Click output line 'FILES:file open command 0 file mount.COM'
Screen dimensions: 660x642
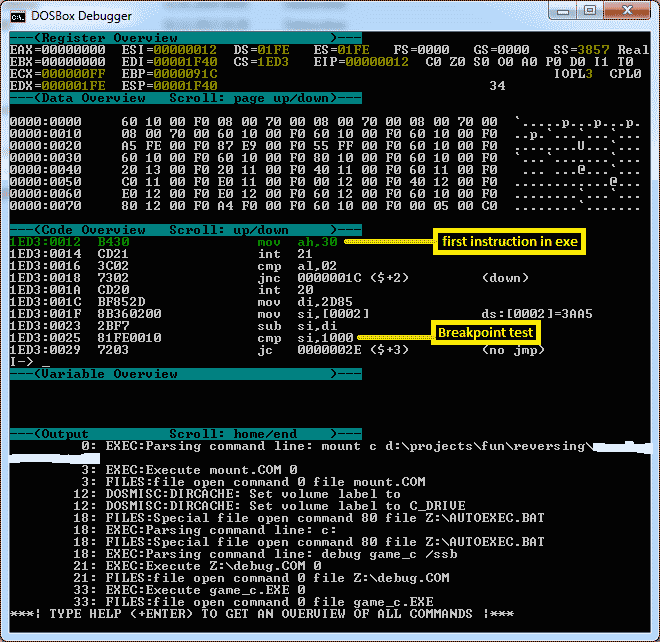[266, 482]
